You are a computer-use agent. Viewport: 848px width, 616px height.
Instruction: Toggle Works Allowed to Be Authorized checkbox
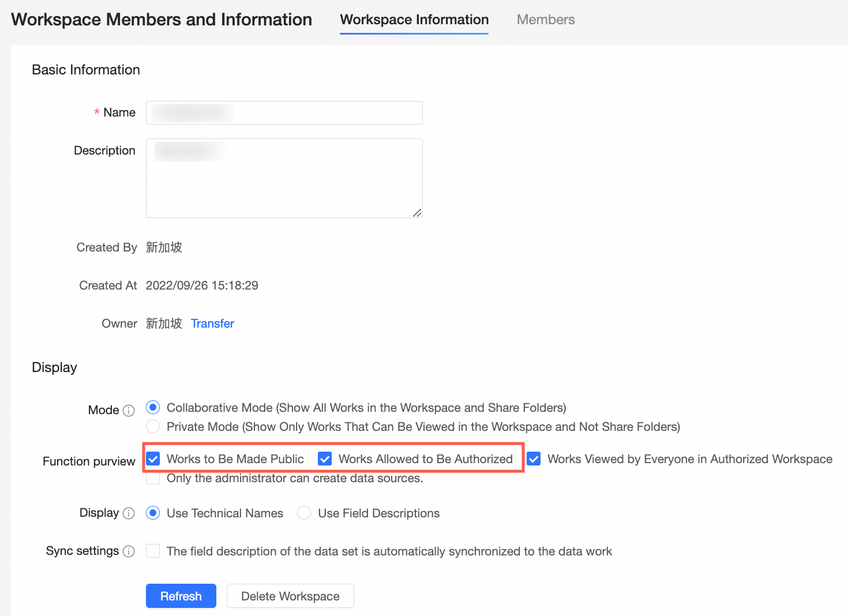coord(325,459)
